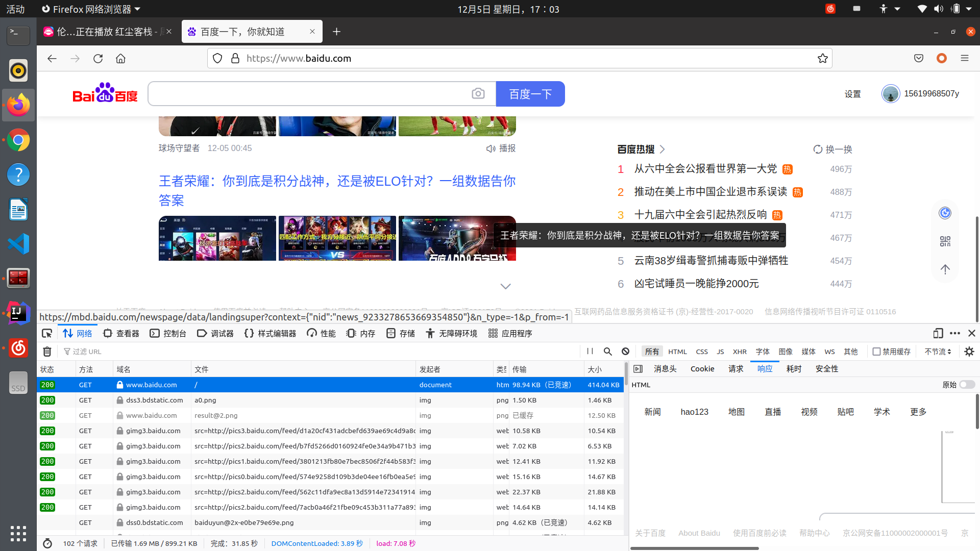980x551 pixels.
Task: Open the Cookie details tab
Action: 702,369
